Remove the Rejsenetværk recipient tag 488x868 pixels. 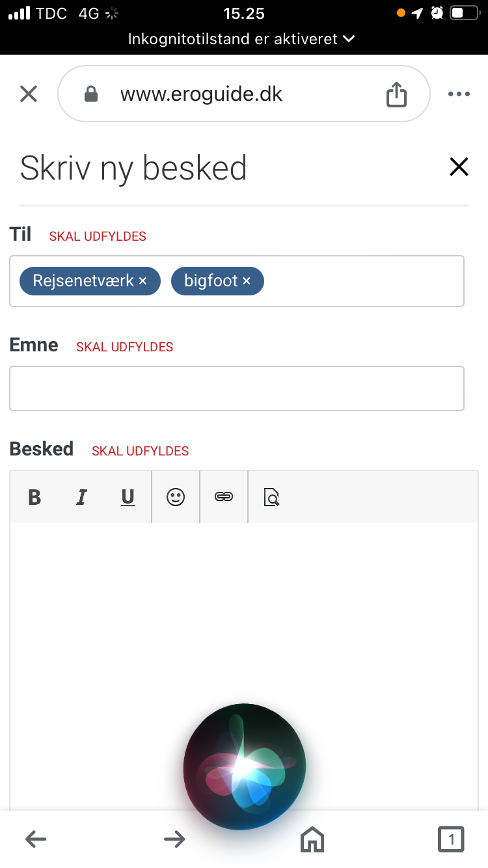pyautogui.click(x=143, y=281)
